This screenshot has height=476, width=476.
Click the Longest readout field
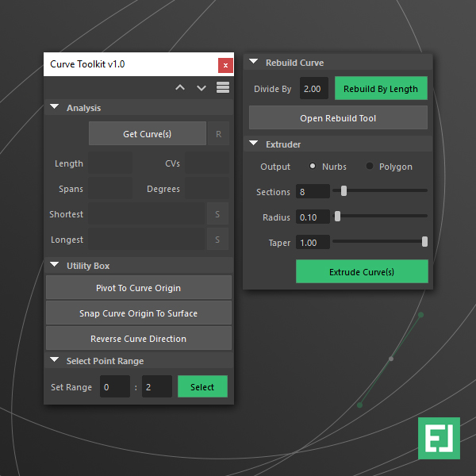(x=147, y=240)
